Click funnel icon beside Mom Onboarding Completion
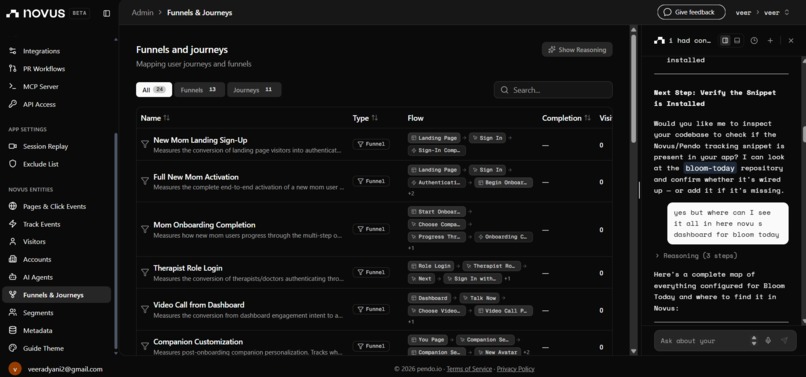The image size is (806, 377). [x=145, y=229]
